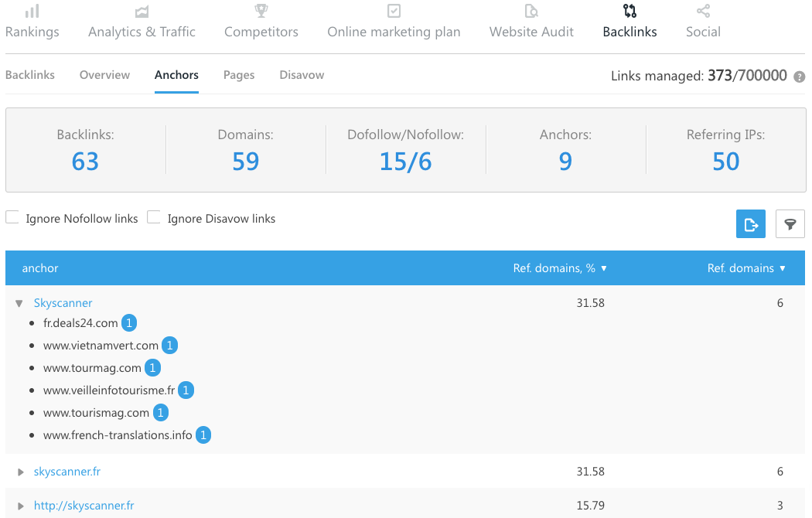This screenshot has height=518, width=812.
Task: Switch to the Overview sub-tab
Action: click(x=104, y=75)
